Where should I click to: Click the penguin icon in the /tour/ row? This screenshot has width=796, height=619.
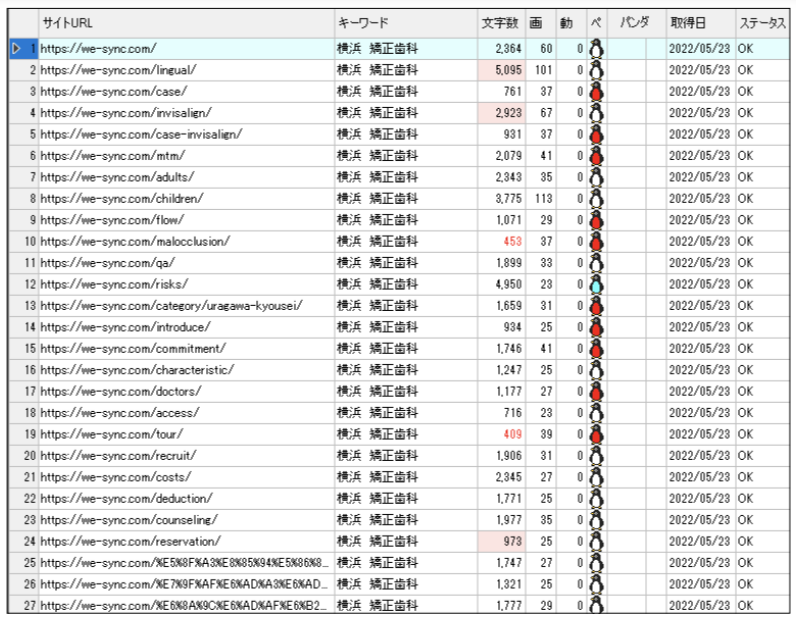597,434
